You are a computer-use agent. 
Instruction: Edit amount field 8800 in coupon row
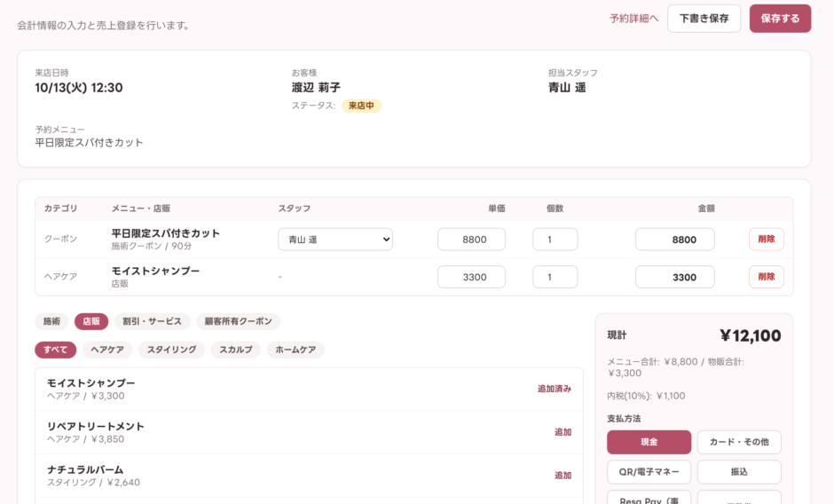[675, 240]
